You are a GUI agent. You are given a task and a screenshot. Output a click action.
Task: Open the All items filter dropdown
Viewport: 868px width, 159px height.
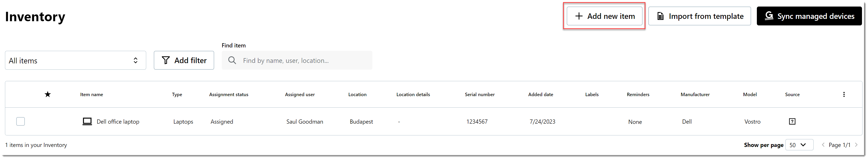tap(76, 60)
